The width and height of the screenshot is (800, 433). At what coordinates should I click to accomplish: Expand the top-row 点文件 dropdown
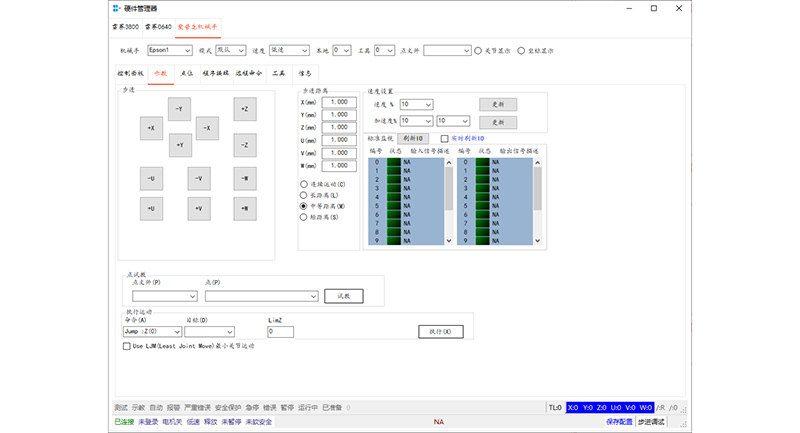[x=447, y=50]
